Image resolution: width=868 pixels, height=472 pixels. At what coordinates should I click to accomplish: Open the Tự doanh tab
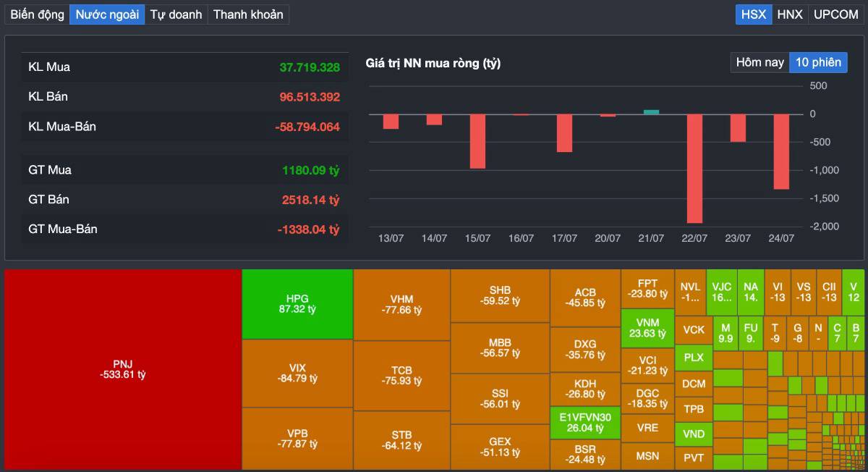click(176, 14)
